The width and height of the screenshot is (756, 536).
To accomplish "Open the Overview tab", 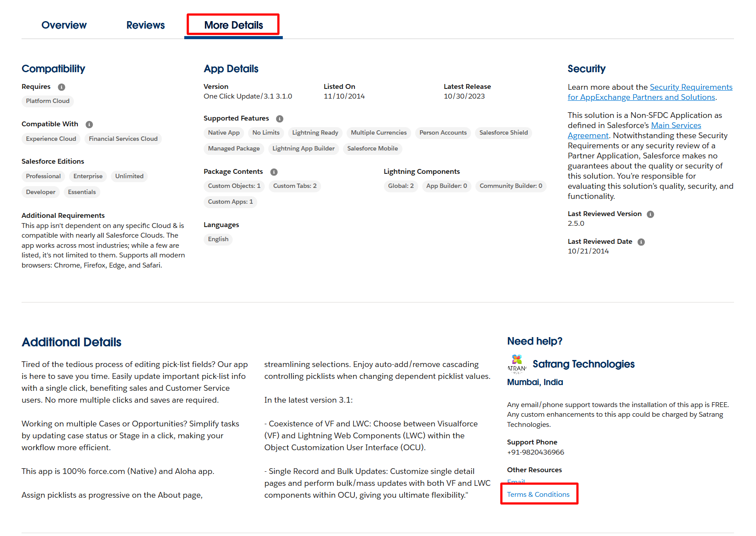I will [x=64, y=25].
